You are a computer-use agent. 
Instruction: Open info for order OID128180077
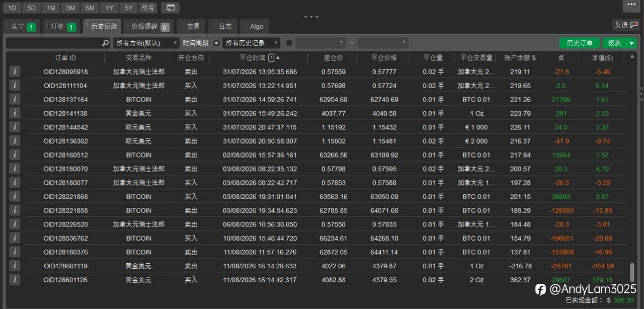point(15,183)
